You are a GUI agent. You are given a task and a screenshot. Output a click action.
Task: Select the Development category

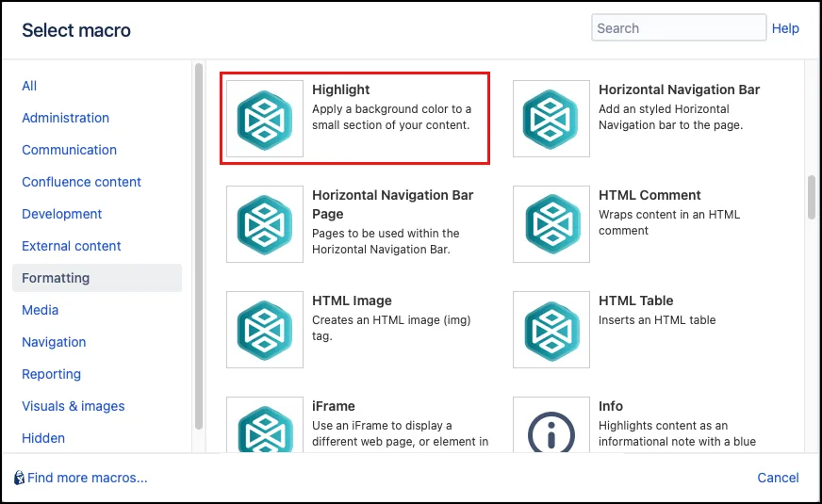click(x=62, y=214)
